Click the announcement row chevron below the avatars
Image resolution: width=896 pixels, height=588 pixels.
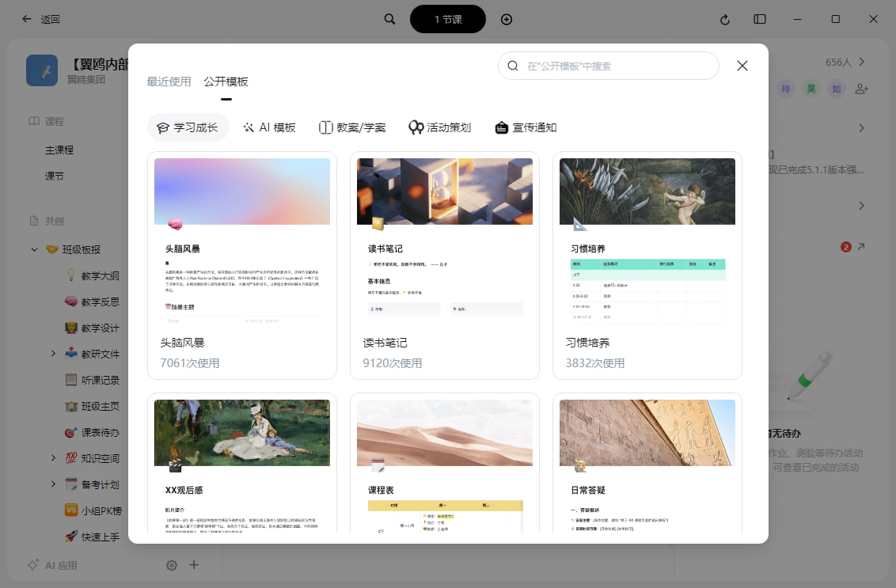tap(862, 128)
